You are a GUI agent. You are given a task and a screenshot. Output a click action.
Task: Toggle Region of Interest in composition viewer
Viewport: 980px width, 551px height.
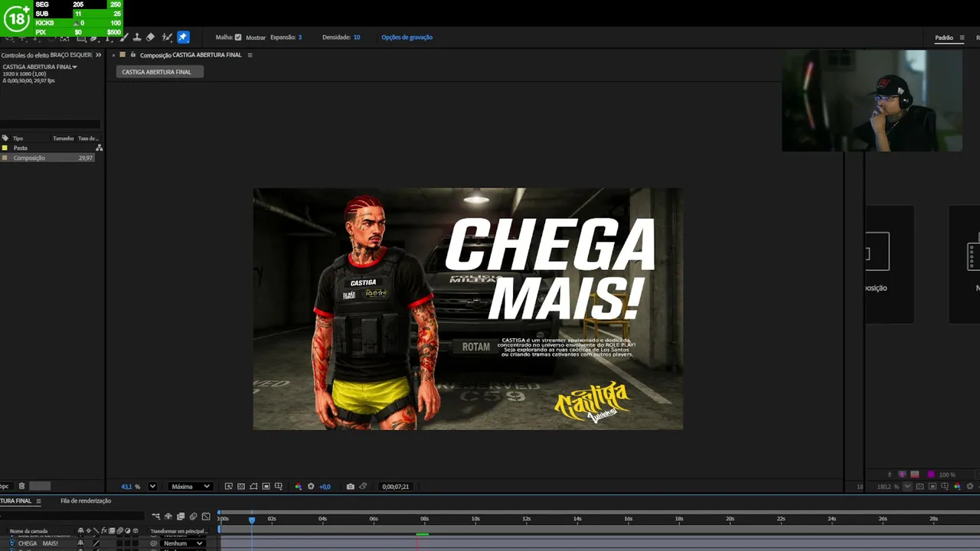266,487
